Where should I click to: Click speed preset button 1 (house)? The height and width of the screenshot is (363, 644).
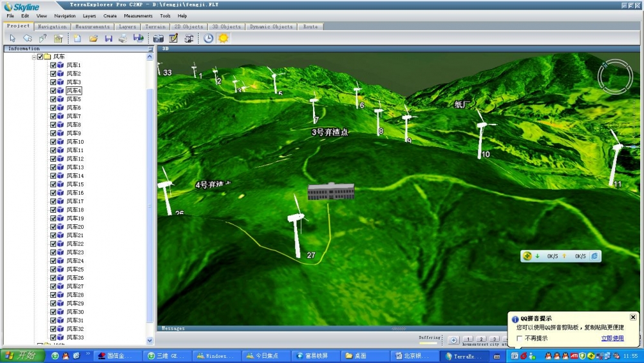[x=468, y=340]
